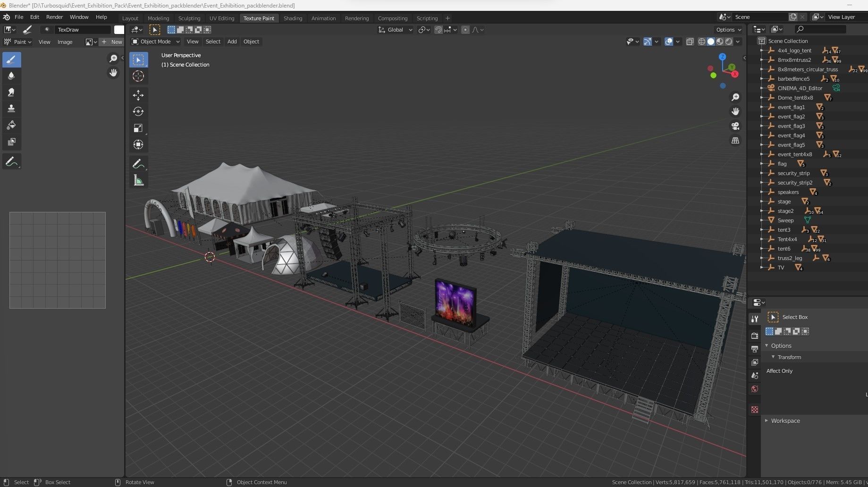Open the Tool properties tab (wrench icon)
868x487 pixels.
(x=755, y=319)
